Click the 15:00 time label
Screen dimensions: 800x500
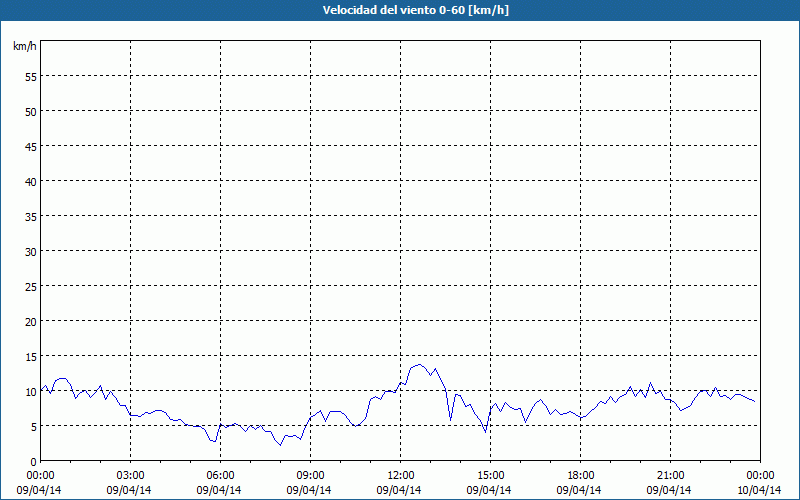pyautogui.click(x=491, y=475)
